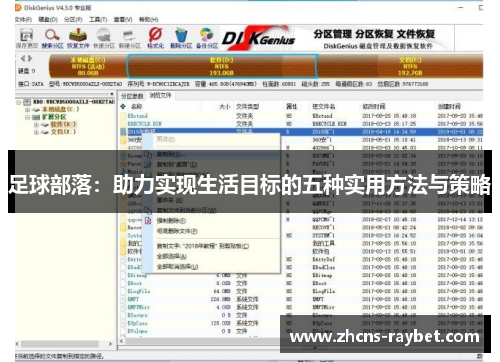This screenshot has height=362, width=500.
Task: Click the folder icon of $RECYCLE.BIN row
Action: (x=123, y=124)
